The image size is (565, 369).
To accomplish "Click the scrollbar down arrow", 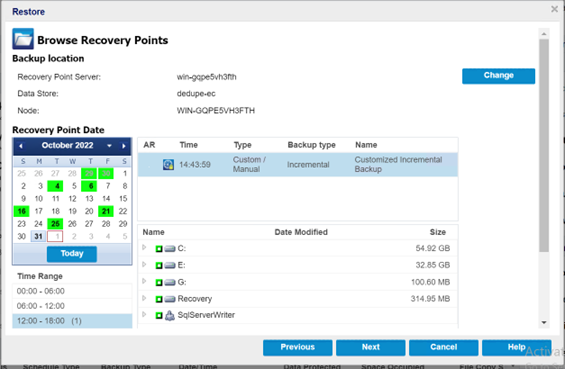I will (544, 323).
